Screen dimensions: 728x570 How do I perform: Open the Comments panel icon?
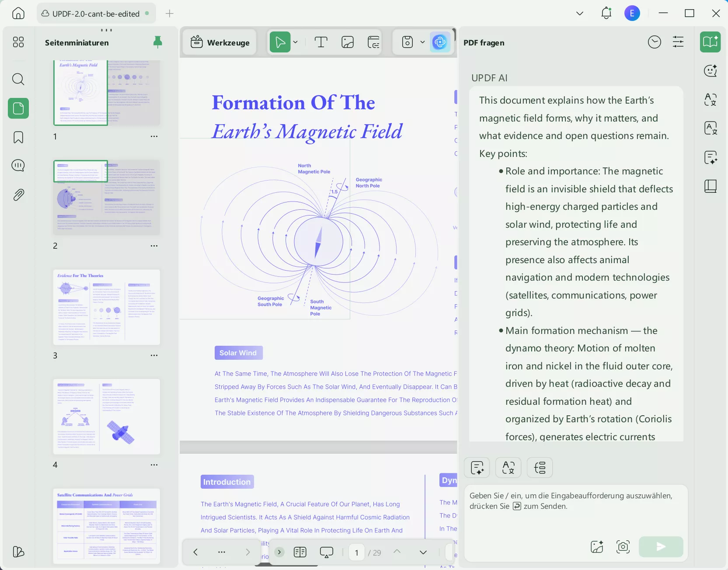coord(18,166)
